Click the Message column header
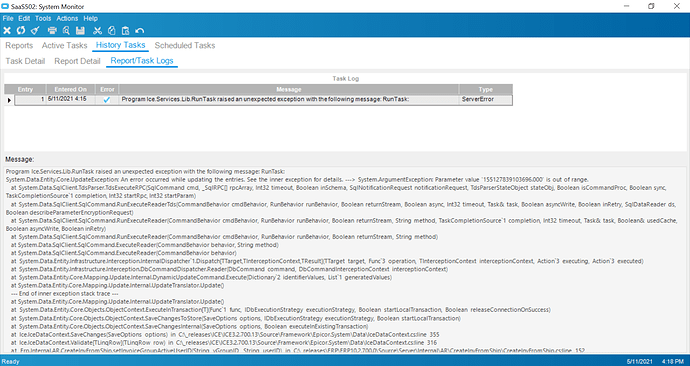 point(289,89)
